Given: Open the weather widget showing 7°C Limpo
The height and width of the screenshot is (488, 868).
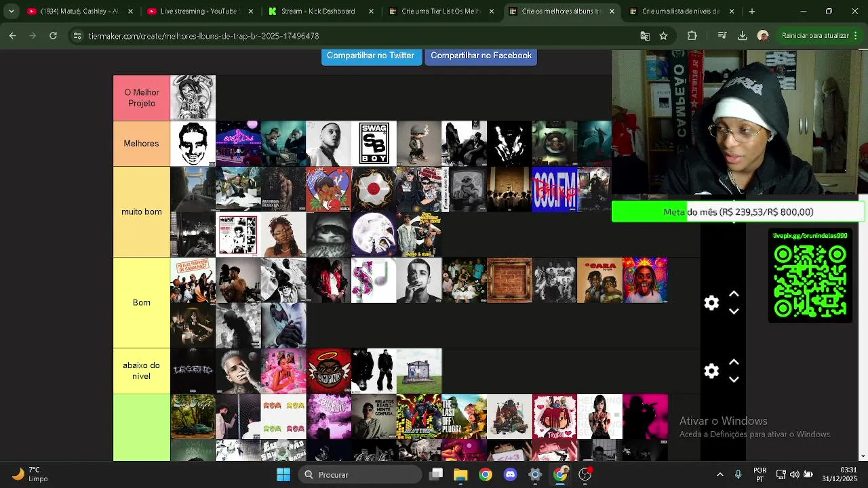Looking at the screenshot, I should (x=30, y=474).
